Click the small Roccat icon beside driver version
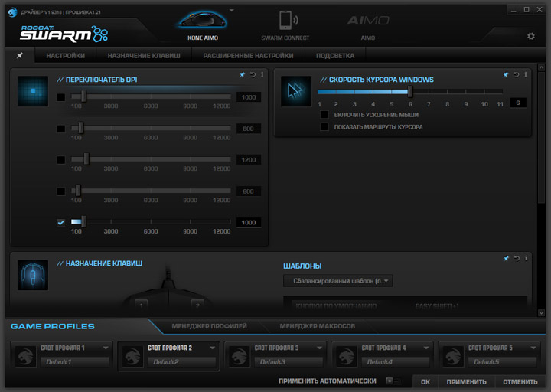Viewport: 551px width, 392px height. 13,12
